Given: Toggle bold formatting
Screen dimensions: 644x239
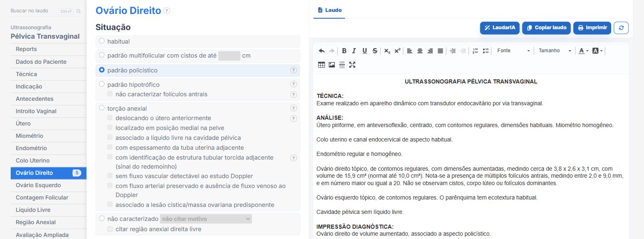Looking at the screenshot, I should click(344, 51).
